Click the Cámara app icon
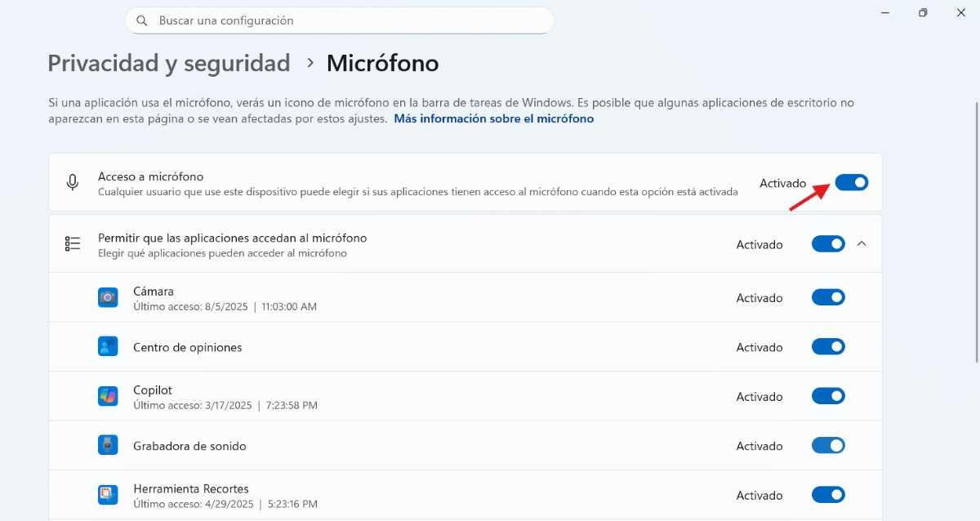 click(108, 297)
